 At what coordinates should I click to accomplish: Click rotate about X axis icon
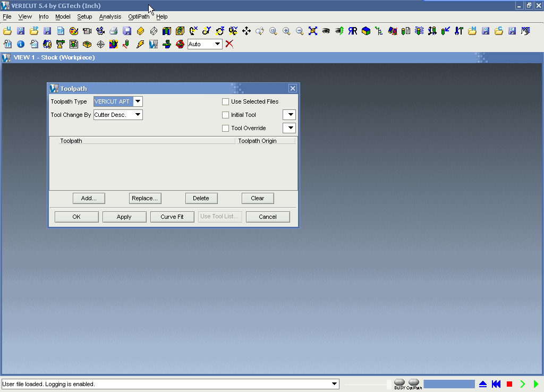[193, 31]
